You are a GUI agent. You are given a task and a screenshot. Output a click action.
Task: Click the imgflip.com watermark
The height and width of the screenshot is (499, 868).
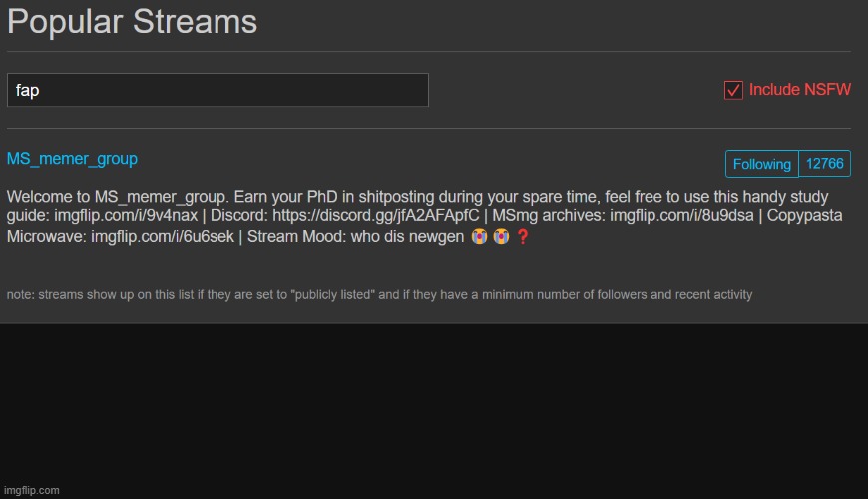coord(33,490)
